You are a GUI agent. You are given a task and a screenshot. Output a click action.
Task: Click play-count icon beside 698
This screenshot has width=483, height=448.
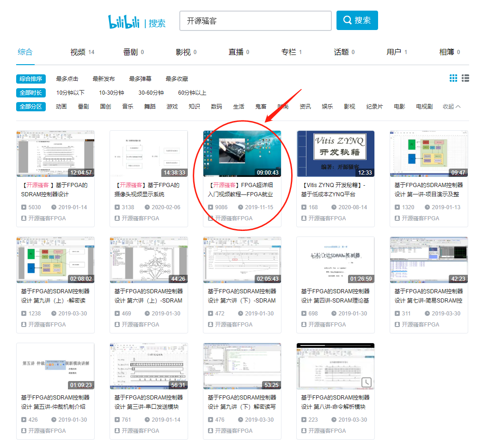pos(304,314)
